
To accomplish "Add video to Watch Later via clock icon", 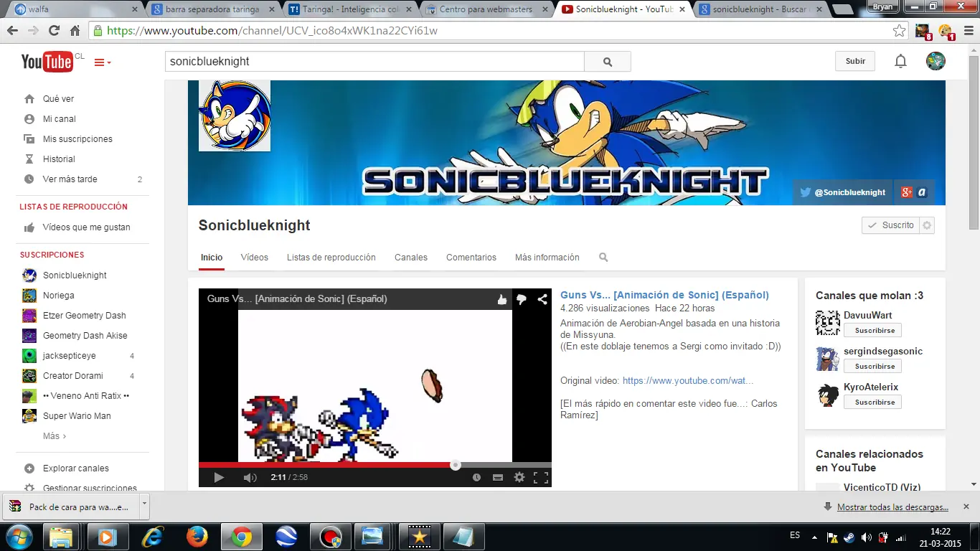I will click(x=476, y=477).
